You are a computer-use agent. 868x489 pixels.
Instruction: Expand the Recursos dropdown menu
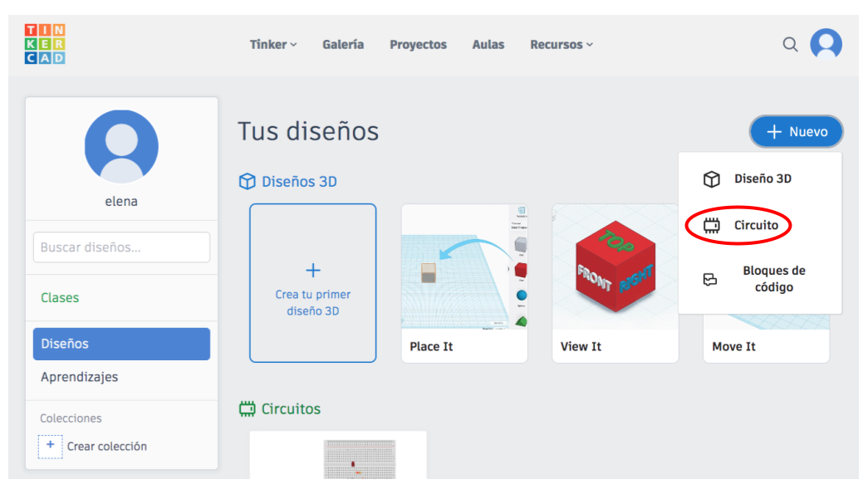[562, 45]
